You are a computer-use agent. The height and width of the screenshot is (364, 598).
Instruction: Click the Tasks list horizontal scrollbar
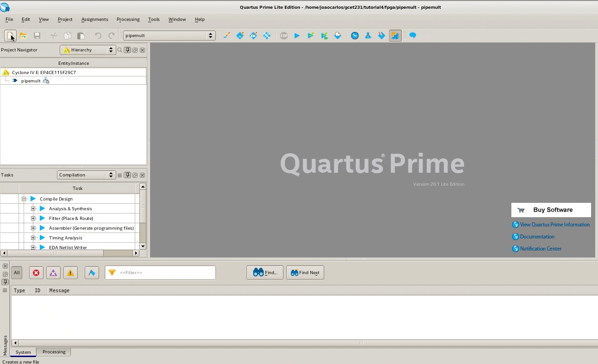coord(70,253)
